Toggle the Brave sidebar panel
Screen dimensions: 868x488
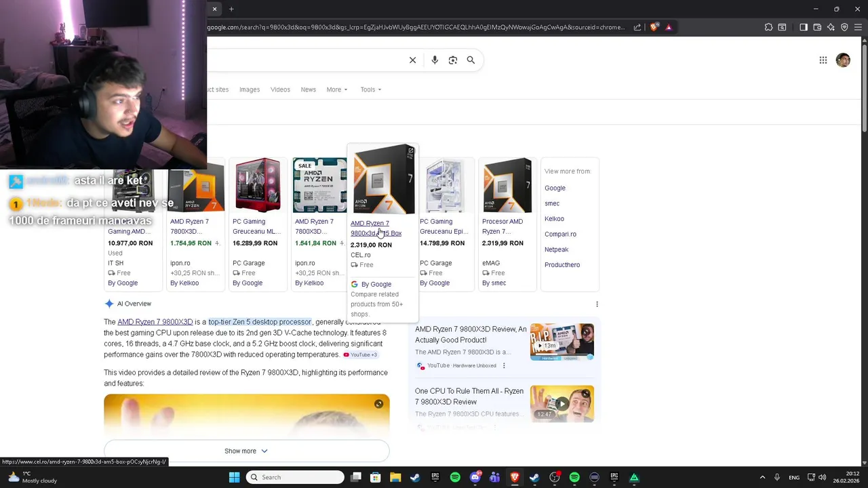pyautogui.click(x=804, y=27)
